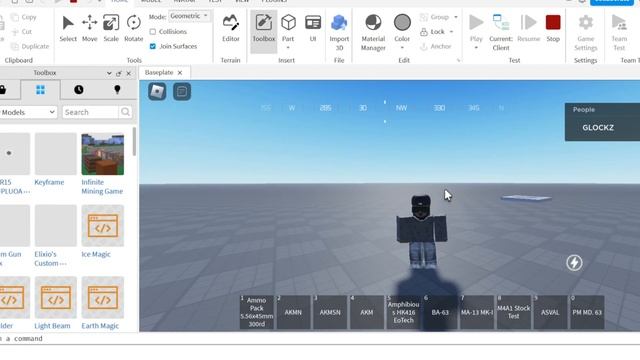This screenshot has width=640, height=360.
Task: Equip the BA-63 hotbar slot
Action: click(440, 312)
